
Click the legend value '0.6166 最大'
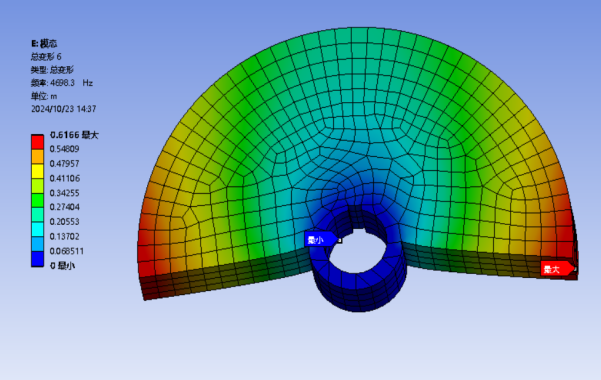click(x=74, y=135)
